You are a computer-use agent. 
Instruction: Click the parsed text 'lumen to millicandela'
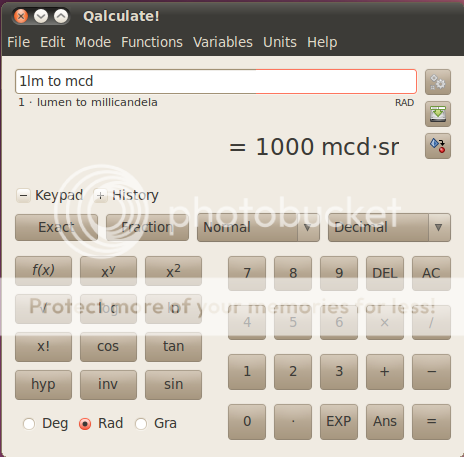coord(97,102)
